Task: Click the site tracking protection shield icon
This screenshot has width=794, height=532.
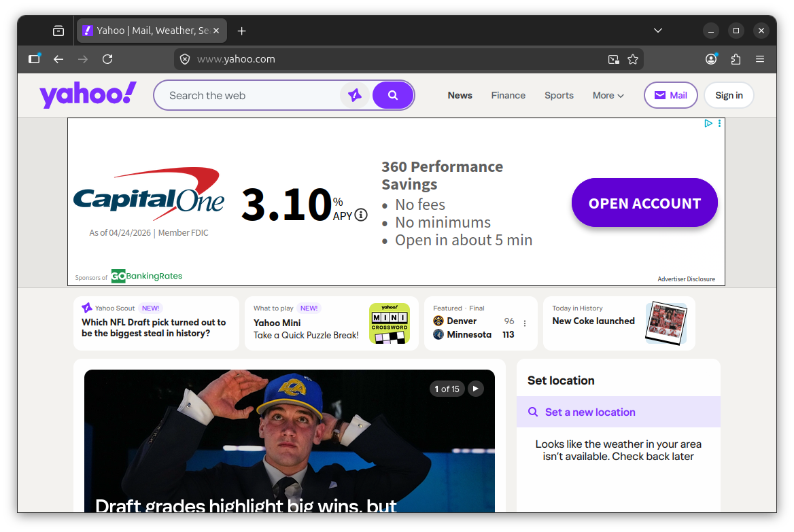Action: (x=185, y=59)
